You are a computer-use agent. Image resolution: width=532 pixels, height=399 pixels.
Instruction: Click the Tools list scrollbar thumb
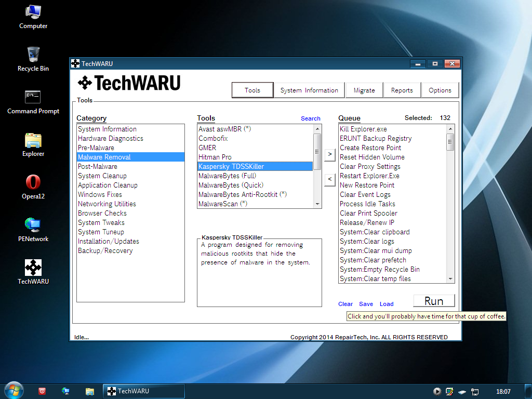pos(317,151)
